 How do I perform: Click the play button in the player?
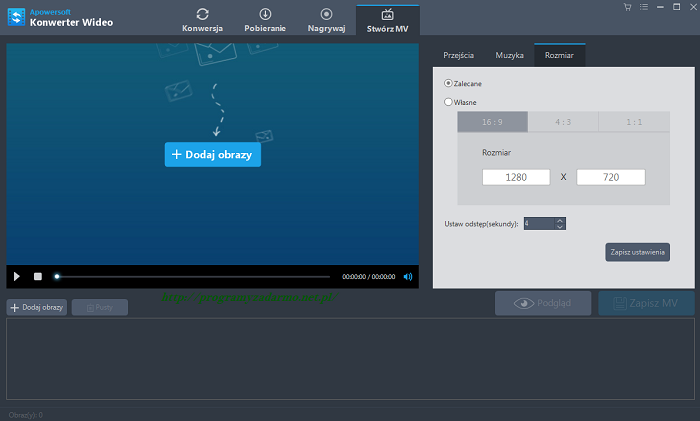(x=17, y=276)
